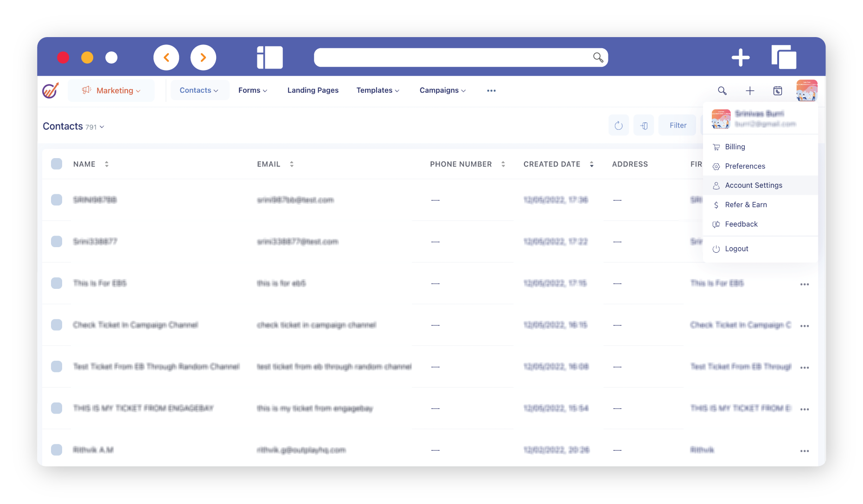The image size is (863, 504).
Task: Click the refresh contacts icon
Action: pyautogui.click(x=618, y=125)
